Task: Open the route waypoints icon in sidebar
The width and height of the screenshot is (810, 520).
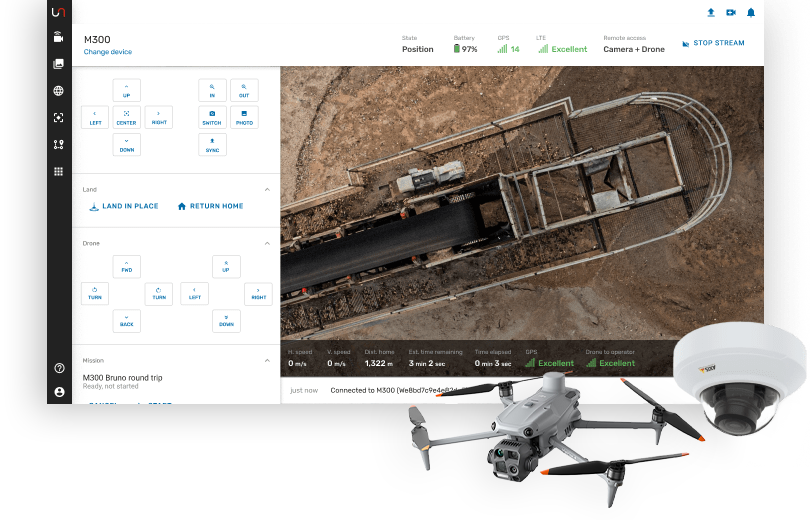Action: (58, 145)
